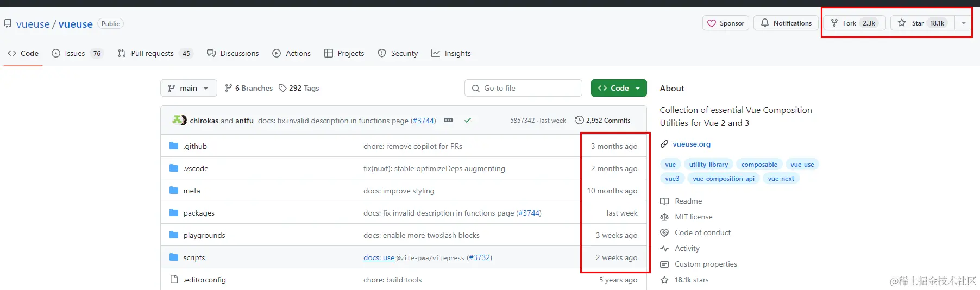The image size is (980, 290).
Task: Select the vue-next topic tag
Action: (x=781, y=179)
